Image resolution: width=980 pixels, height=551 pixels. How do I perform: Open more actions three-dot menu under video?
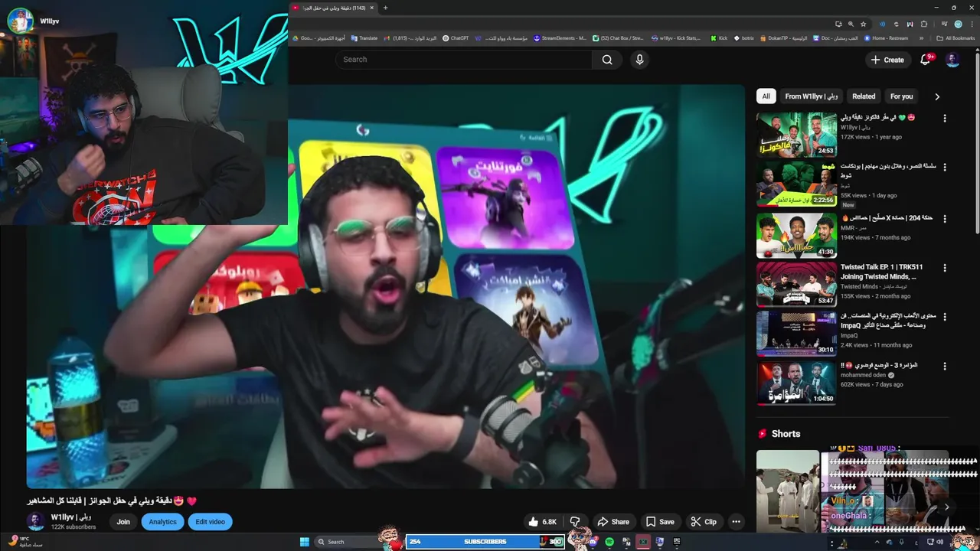click(x=736, y=522)
